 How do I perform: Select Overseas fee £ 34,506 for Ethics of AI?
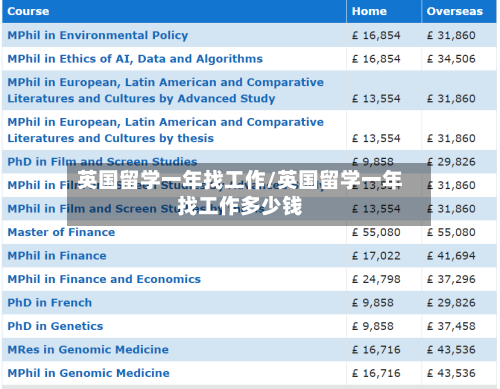[451, 59]
